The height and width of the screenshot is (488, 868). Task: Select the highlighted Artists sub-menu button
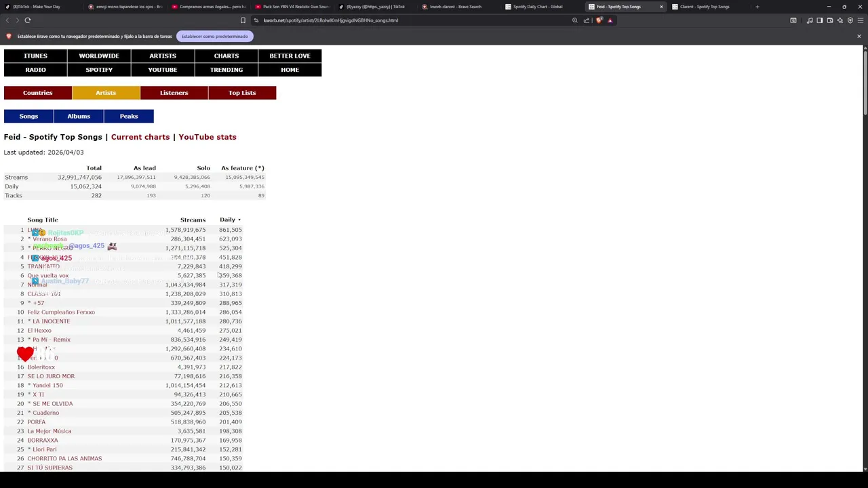[x=106, y=93]
